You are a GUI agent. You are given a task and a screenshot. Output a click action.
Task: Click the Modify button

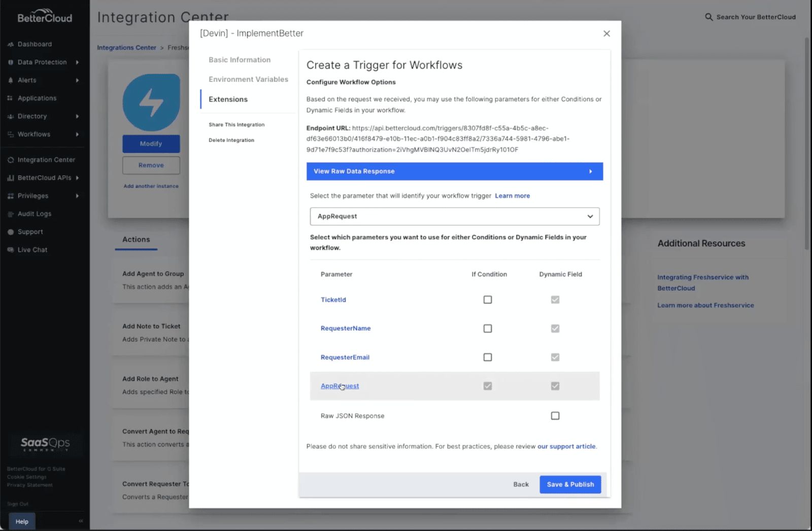151,144
